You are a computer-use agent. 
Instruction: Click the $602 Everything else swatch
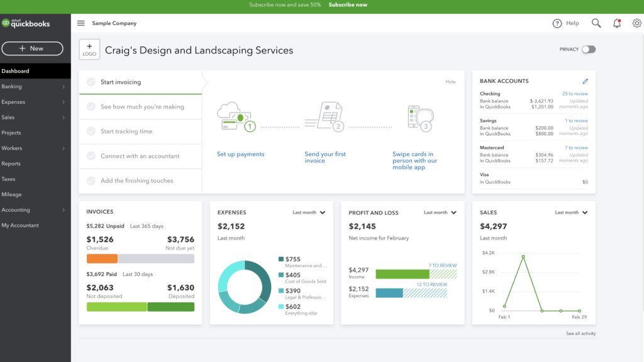click(281, 307)
